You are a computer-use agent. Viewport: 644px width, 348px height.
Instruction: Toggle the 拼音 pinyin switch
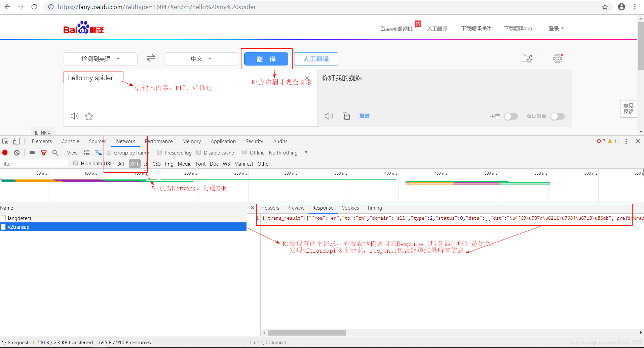click(511, 116)
